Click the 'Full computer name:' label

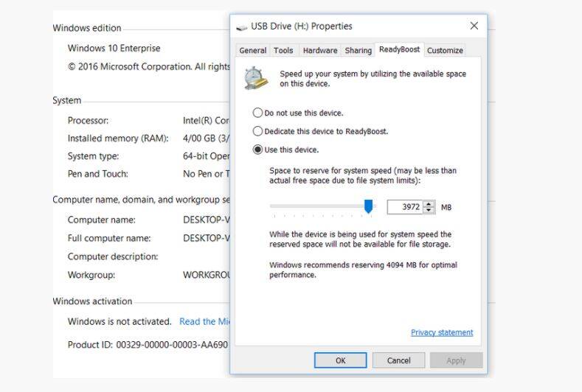point(109,238)
